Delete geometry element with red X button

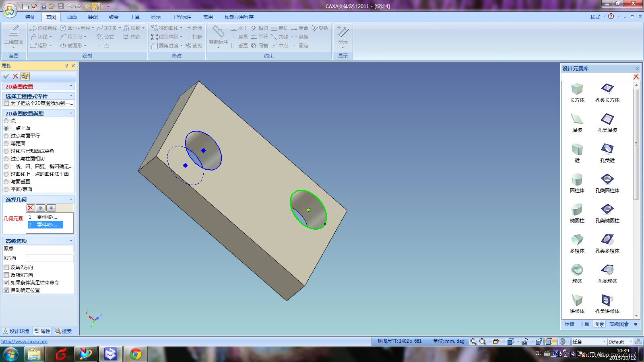[x=31, y=208]
